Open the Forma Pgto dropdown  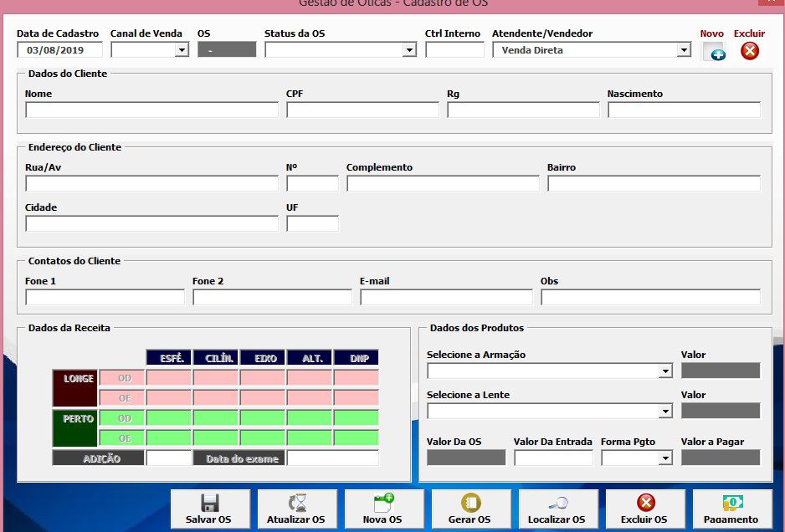coord(665,458)
